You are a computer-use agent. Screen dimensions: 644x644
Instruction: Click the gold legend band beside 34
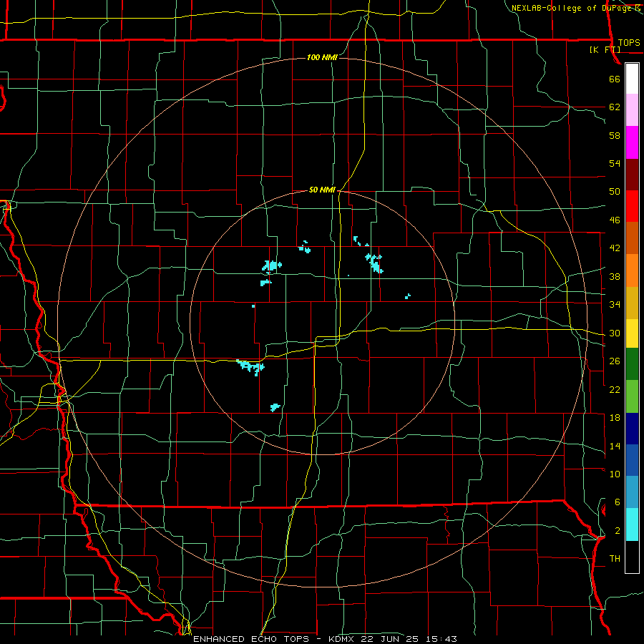click(632, 303)
